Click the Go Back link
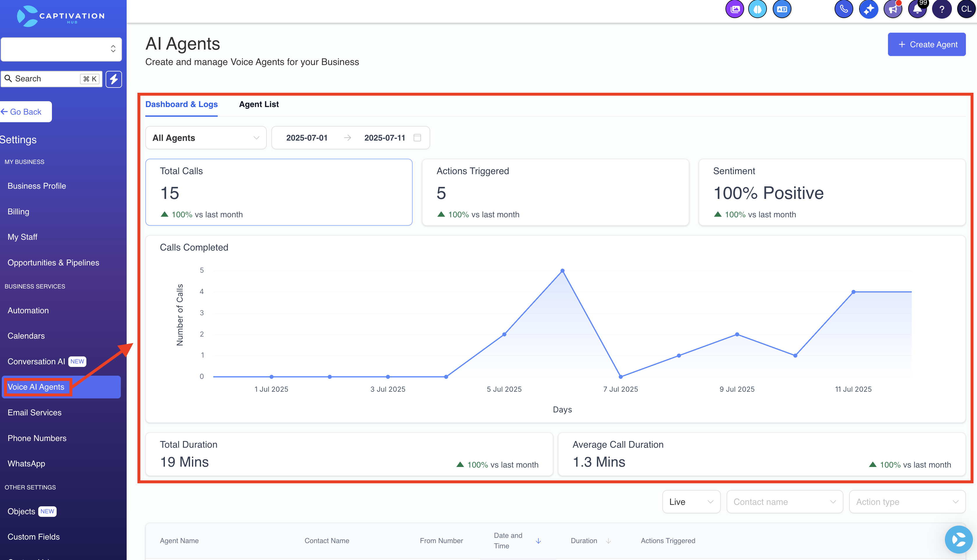Image resolution: width=977 pixels, height=560 pixels. pos(21,111)
